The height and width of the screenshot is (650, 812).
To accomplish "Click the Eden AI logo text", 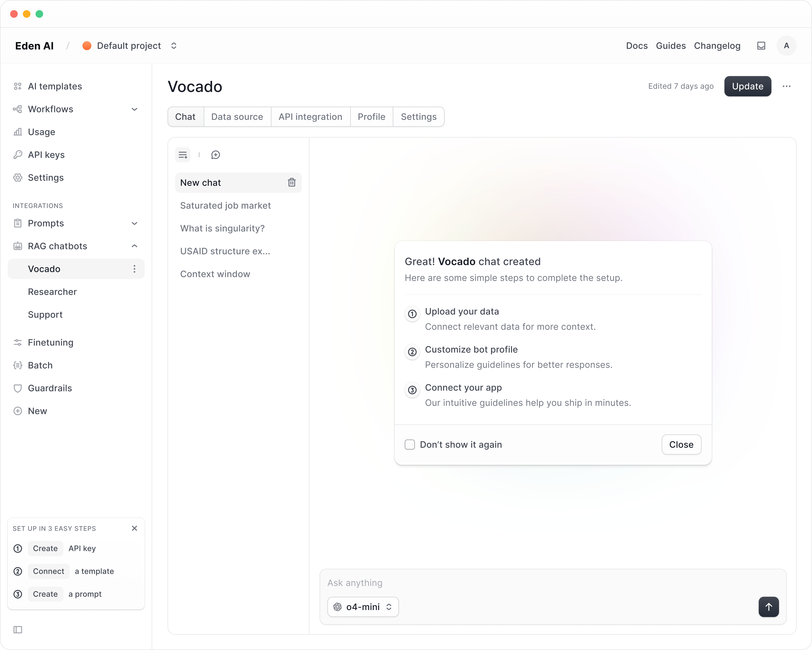I will [x=34, y=46].
